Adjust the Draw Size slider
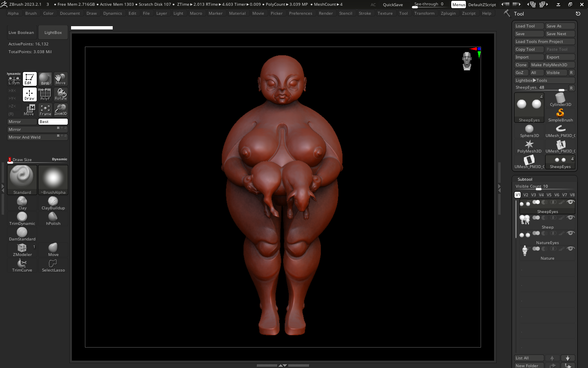This screenshot has height=368, width=588. (38, 160)
